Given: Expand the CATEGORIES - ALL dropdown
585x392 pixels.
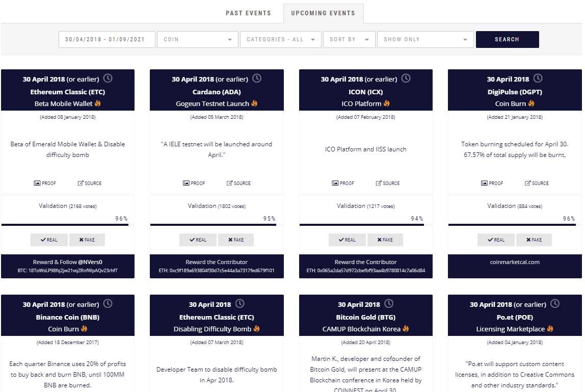Looking at the screenshot, I should (280, 39).
